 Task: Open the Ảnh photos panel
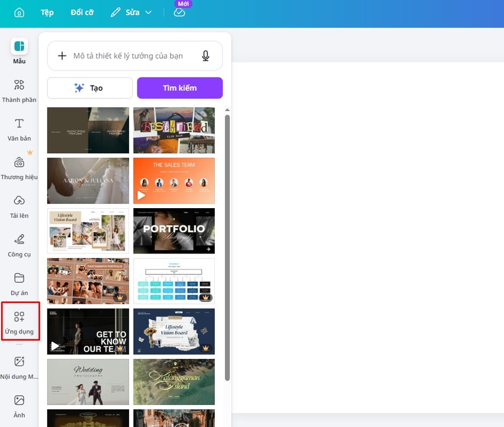(x=19, y=406)
